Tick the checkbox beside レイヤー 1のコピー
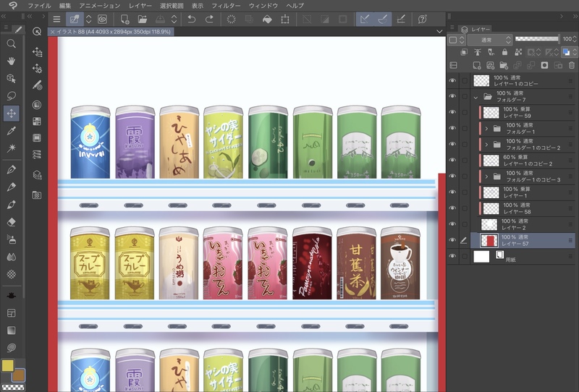This screenshot has width=579, height=392. pyautogui.click(x=465, y=80)
